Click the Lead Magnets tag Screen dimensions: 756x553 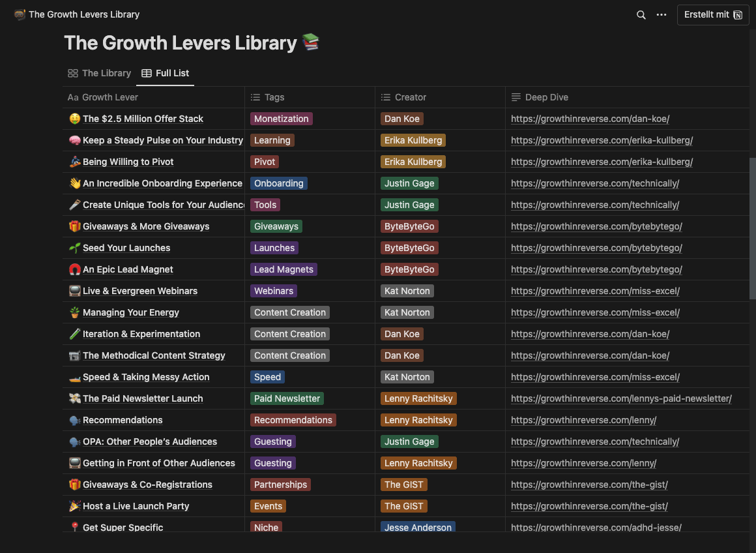tap(283, 269)
